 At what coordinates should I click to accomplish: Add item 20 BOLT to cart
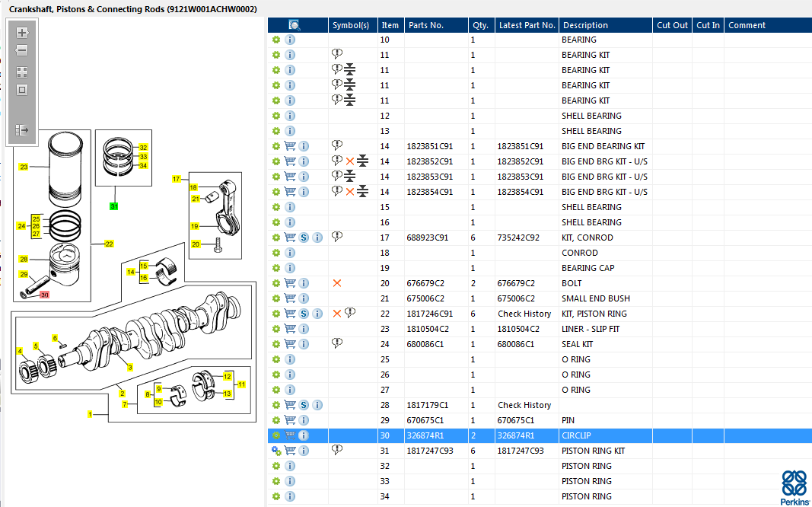coord(290,283)
